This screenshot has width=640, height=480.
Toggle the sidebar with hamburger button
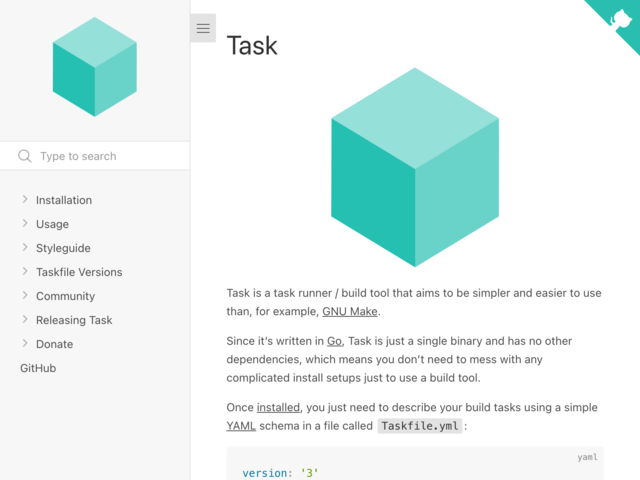click(203, 28)
